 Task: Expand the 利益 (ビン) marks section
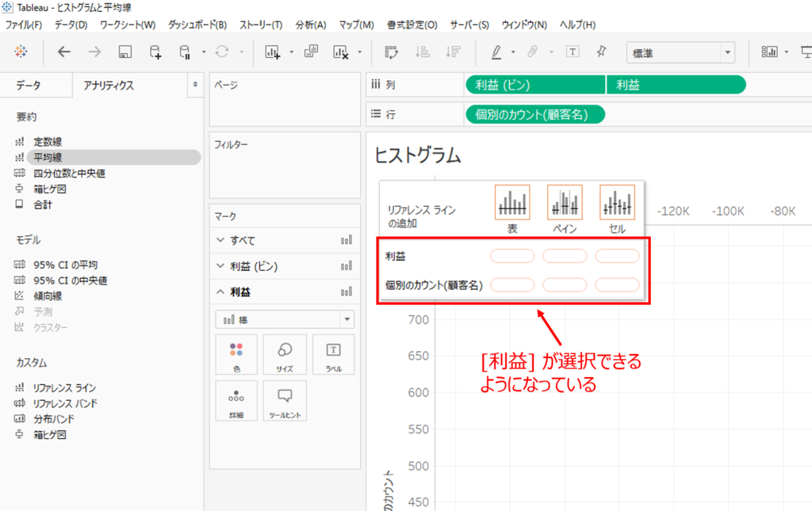click(x=220, y=266)
